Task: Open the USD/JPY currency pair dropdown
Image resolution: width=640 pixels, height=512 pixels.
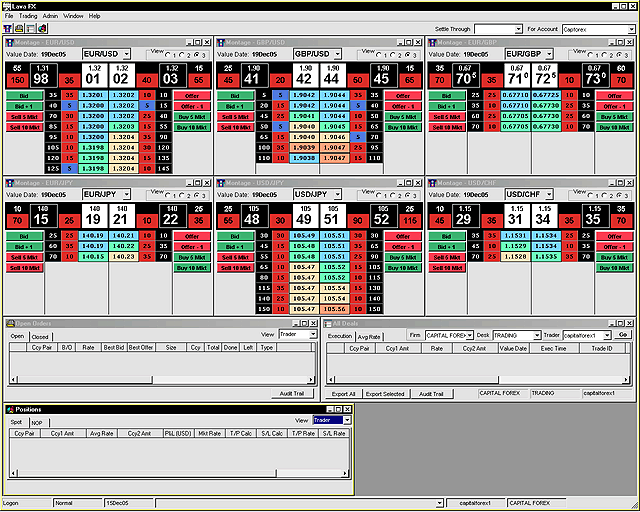Action: [338, 194]
